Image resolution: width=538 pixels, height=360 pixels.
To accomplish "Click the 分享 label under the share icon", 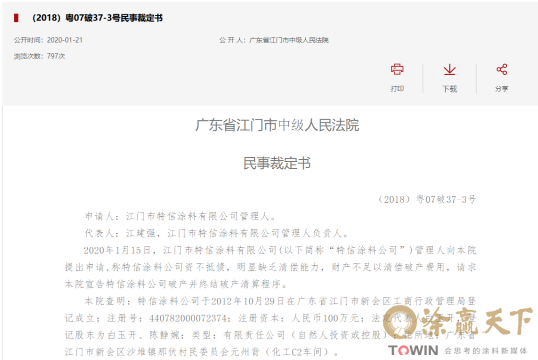I will point(502,89).
